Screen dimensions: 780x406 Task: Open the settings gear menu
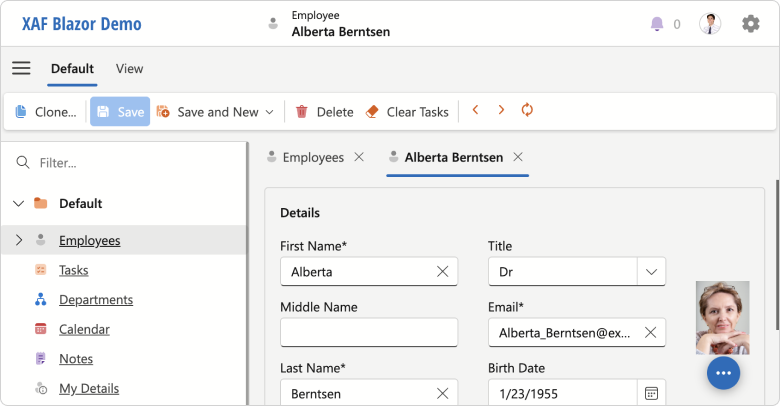tap(750, 24)
